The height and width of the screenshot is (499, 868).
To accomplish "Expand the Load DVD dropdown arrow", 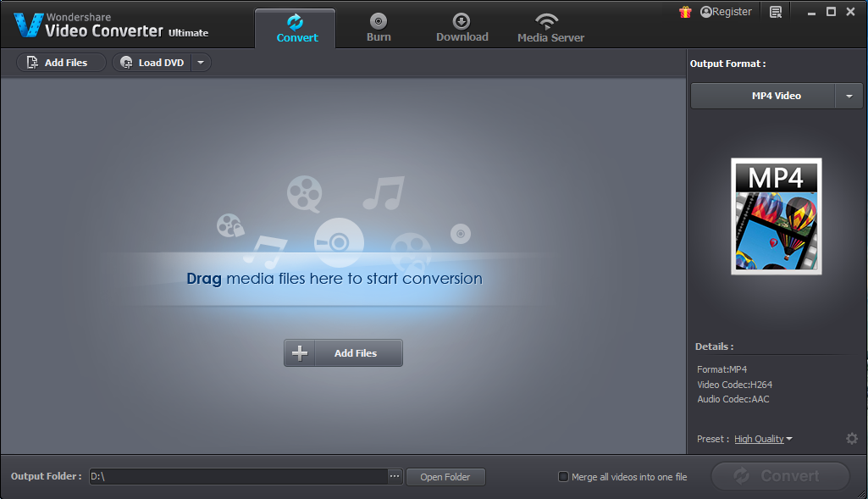I will tap(201, 63).
